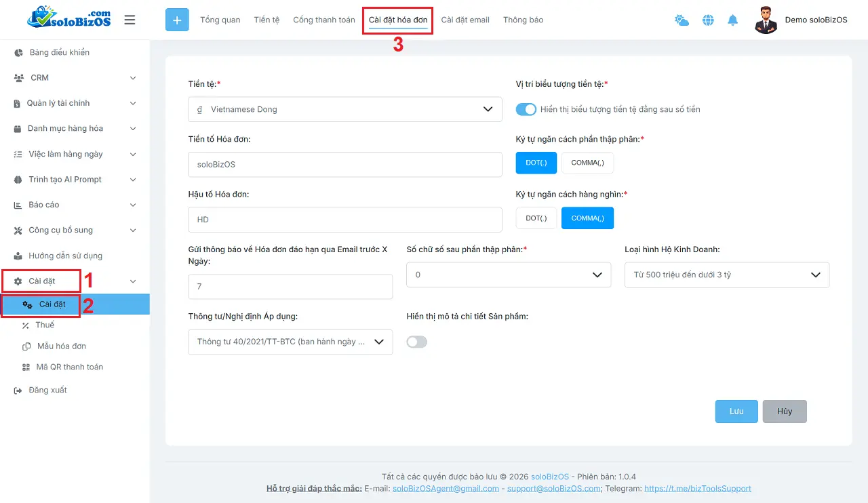
Task: Open the weather cloud icon
Action: pyautogui.click(x=682, y=20)
